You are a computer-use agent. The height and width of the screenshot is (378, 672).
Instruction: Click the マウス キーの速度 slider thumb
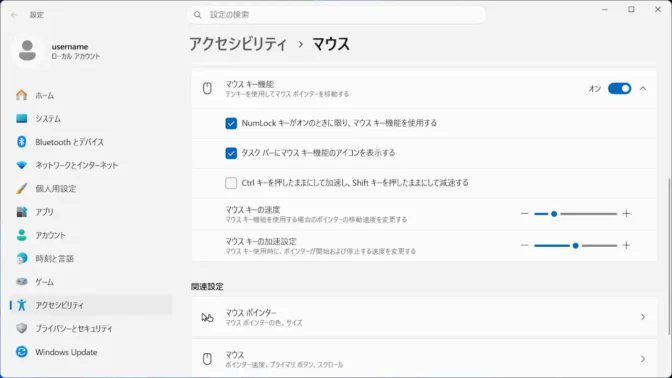554,213
